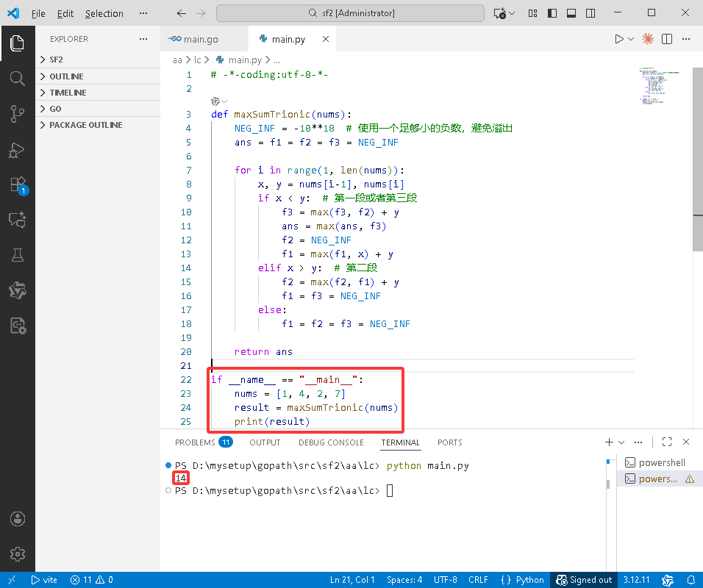Open the Testing flask view
Viewport: 703px width, 588px height.
(17, 255)
